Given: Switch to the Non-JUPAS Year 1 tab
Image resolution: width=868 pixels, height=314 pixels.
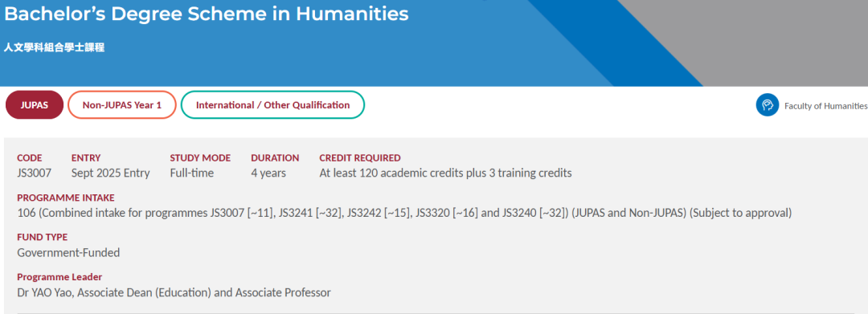Looking at the screenshot, I should [122, 105].
